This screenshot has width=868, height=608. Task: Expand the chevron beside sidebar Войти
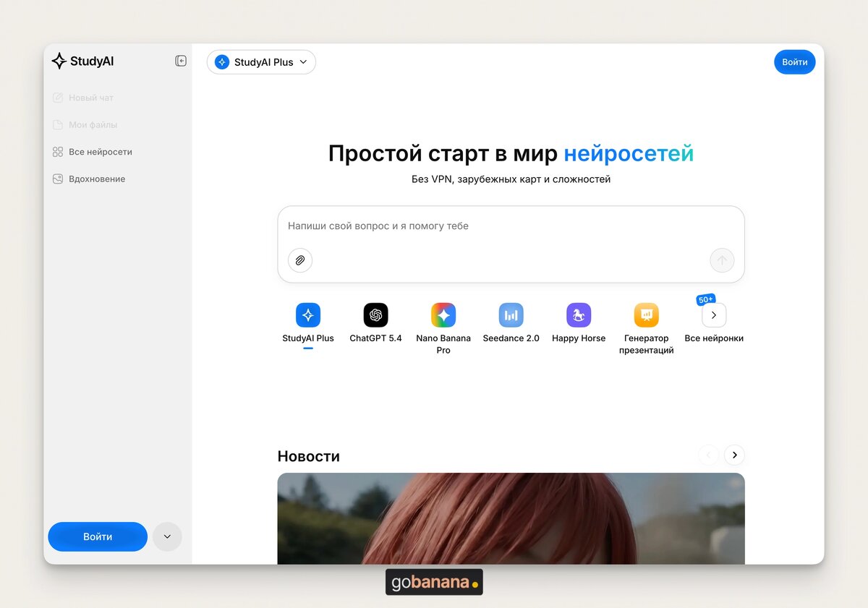[167, 536]
